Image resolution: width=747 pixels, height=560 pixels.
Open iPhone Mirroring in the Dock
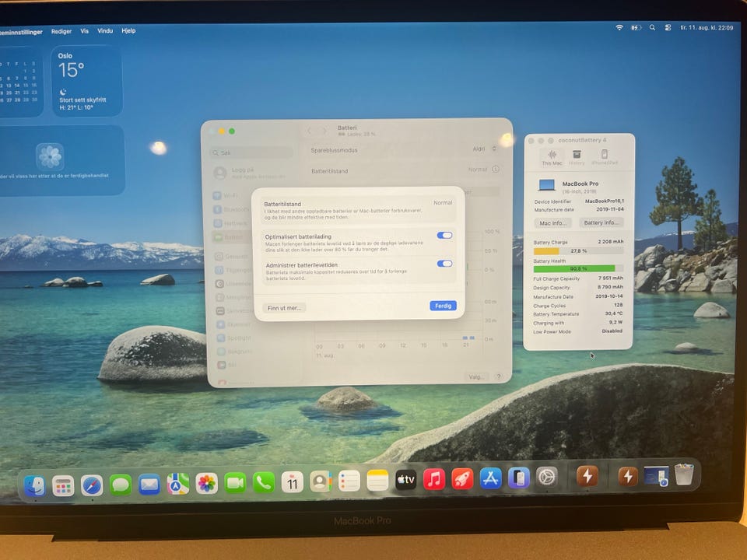[519, 478]
